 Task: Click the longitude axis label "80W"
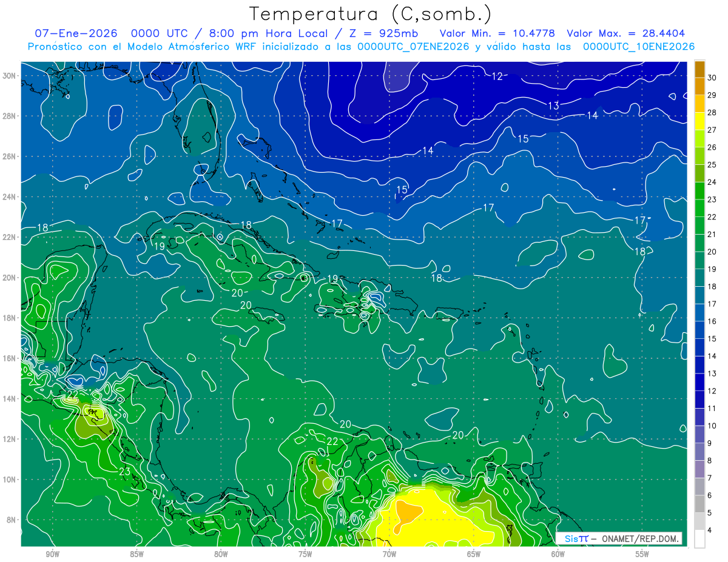(221, 554)
